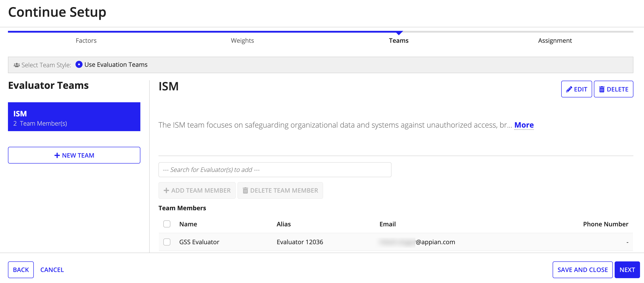The height and width of the screenshot is (283, 644).
Task: Select the ISM team card in Evaluator Teams
Action: [x=74, y=117]
